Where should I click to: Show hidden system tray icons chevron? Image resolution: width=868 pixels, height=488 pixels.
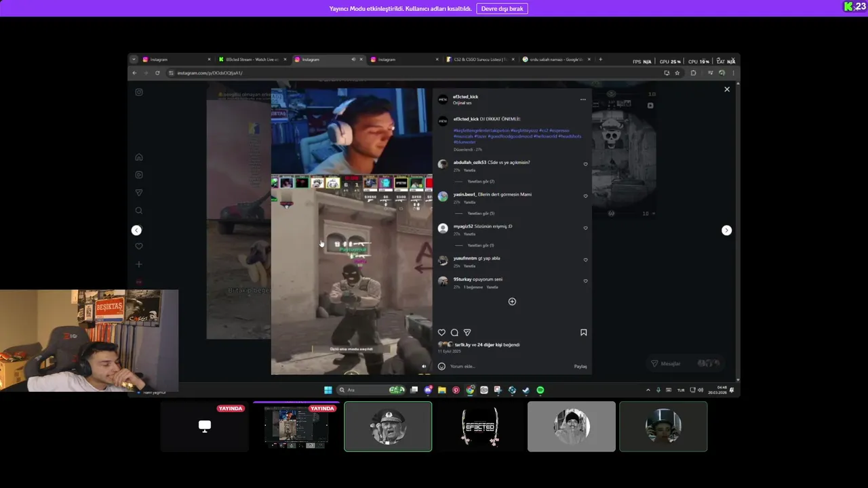[x=648, y=390]
